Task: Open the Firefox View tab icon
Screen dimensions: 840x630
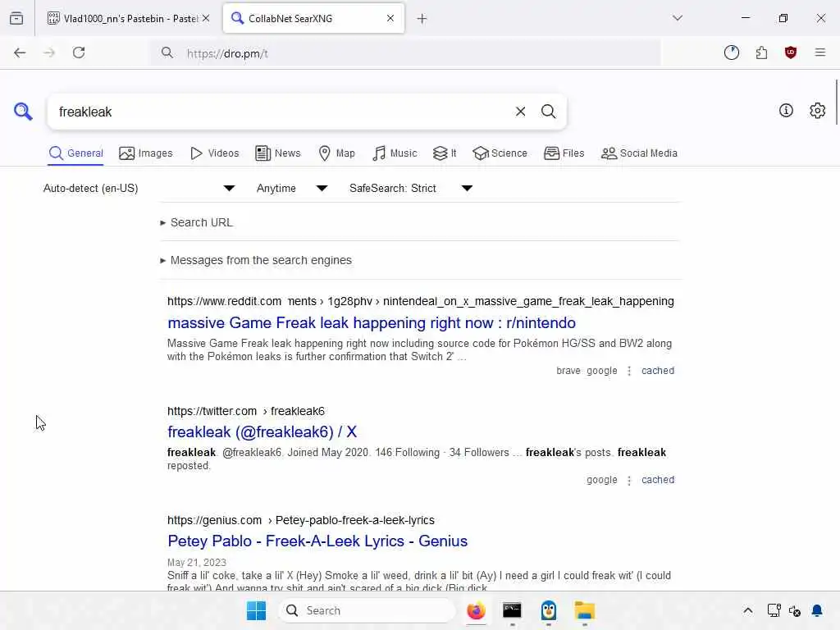Action: coord(16,18)
